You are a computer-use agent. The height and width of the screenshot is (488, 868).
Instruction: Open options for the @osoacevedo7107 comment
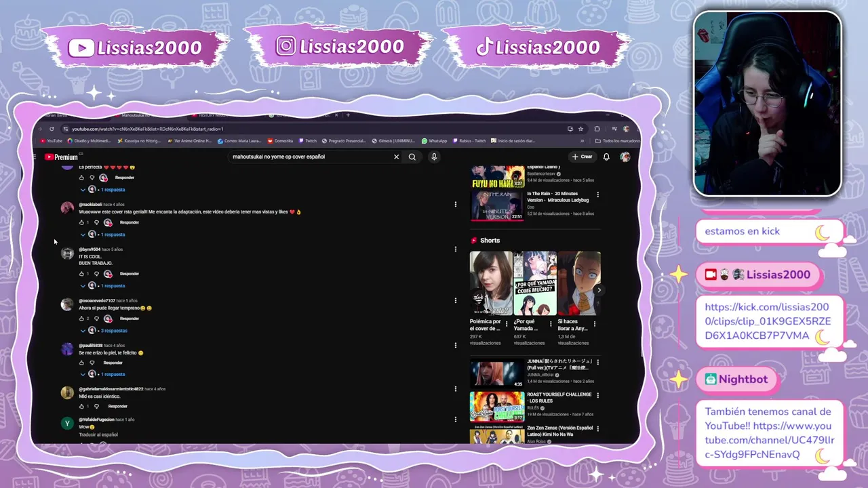click(x=456, y=300)
